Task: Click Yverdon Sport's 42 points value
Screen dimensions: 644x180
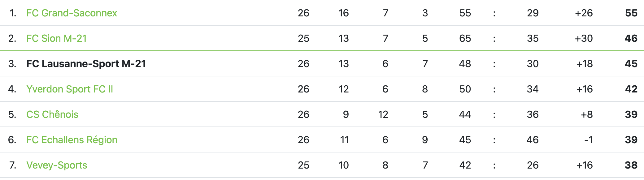Action: pos(631,89)
